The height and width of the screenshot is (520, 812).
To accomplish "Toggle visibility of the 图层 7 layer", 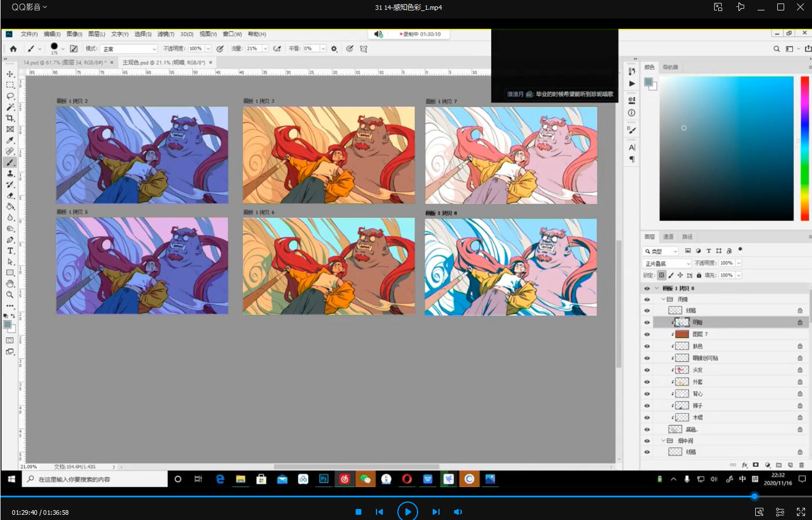I will [647, 334].
